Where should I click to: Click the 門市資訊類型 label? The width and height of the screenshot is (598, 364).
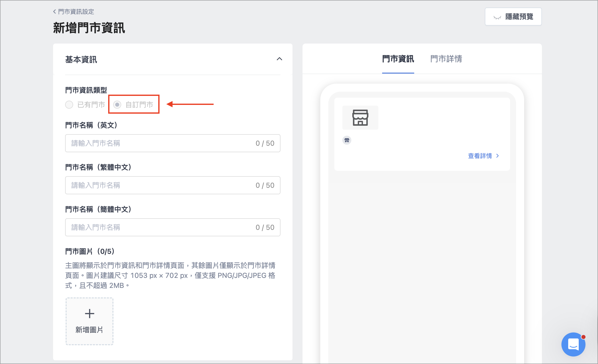coord(86,90)
